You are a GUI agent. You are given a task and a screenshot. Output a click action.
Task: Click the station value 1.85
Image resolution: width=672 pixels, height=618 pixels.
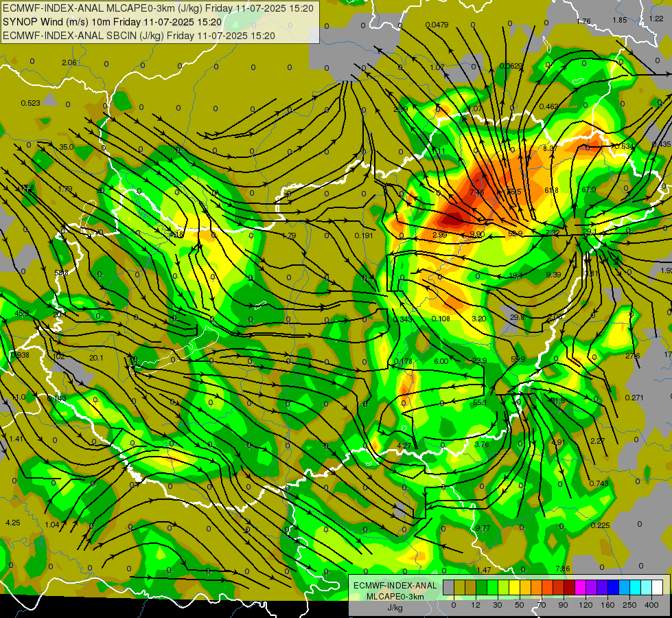(x=620, y=20)
